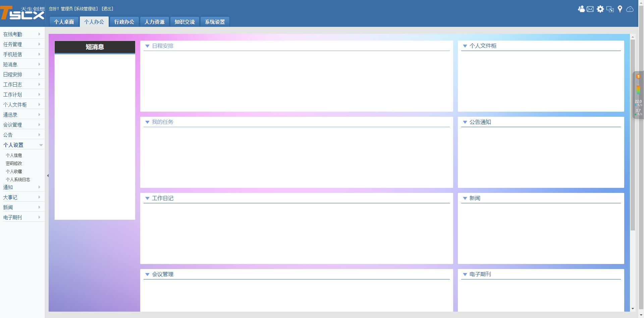Click the scroll down arrow of the dashboard
This screenshot has width=644, height=318.
click(633, 309)
